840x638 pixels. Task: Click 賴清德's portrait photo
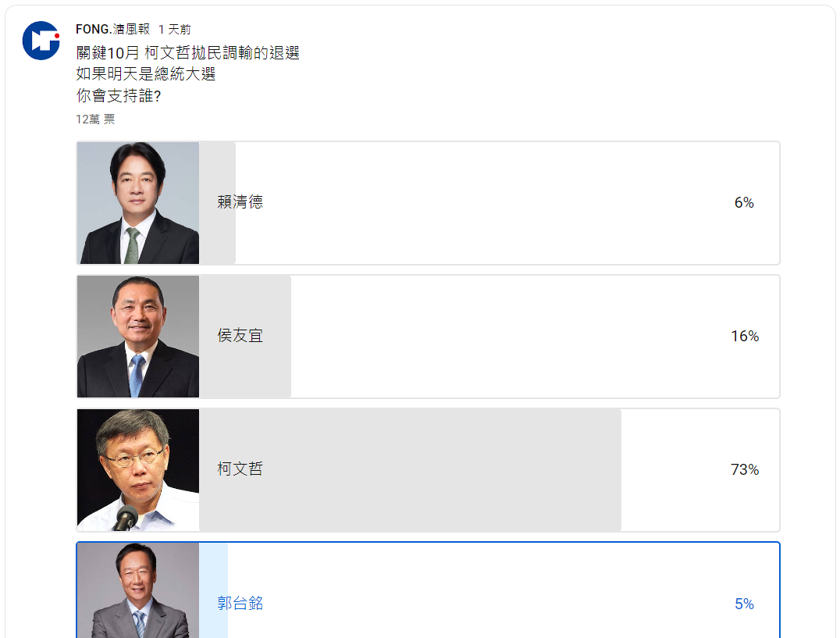click(137, 202)
